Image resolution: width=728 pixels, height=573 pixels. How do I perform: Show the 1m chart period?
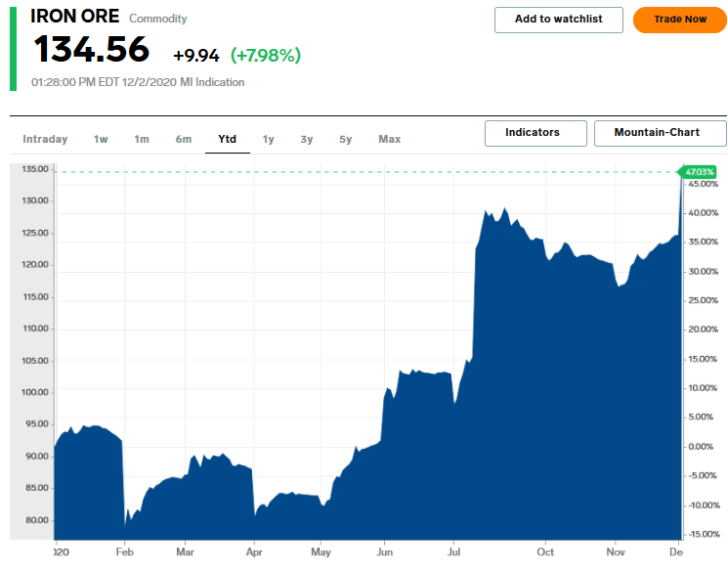click(x=142, y=139)
